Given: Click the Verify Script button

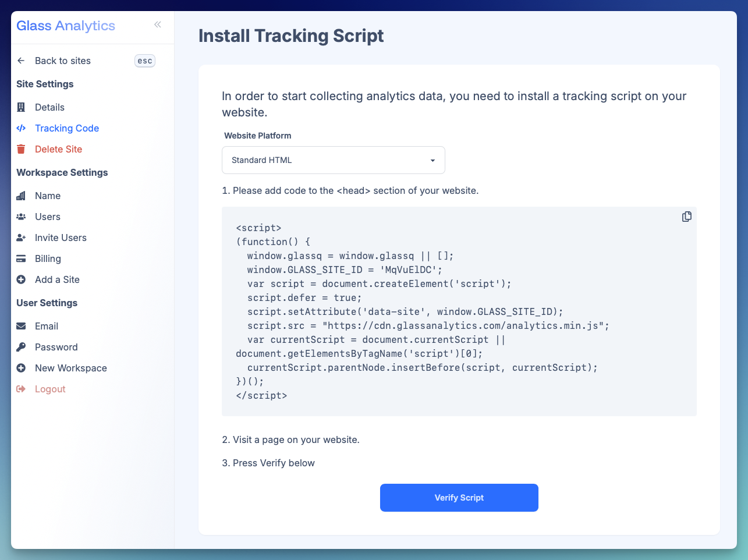Looking at the screenshot, I should (x=459, y=498).
